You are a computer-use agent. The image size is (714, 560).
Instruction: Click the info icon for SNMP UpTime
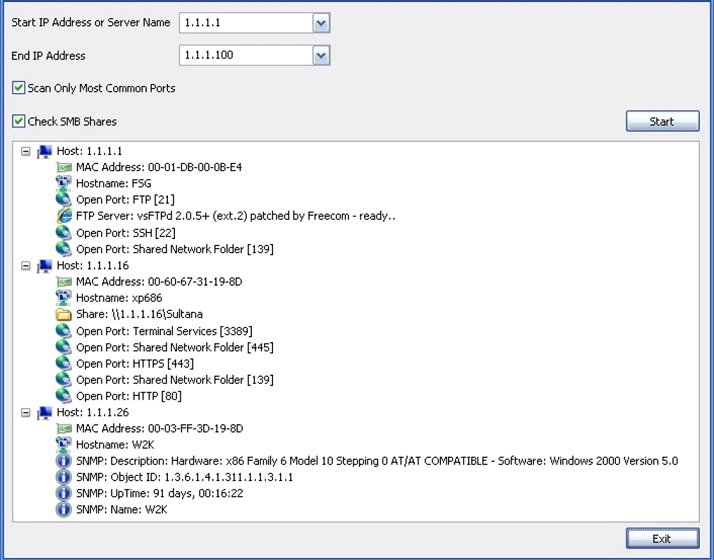coord(64,493)
